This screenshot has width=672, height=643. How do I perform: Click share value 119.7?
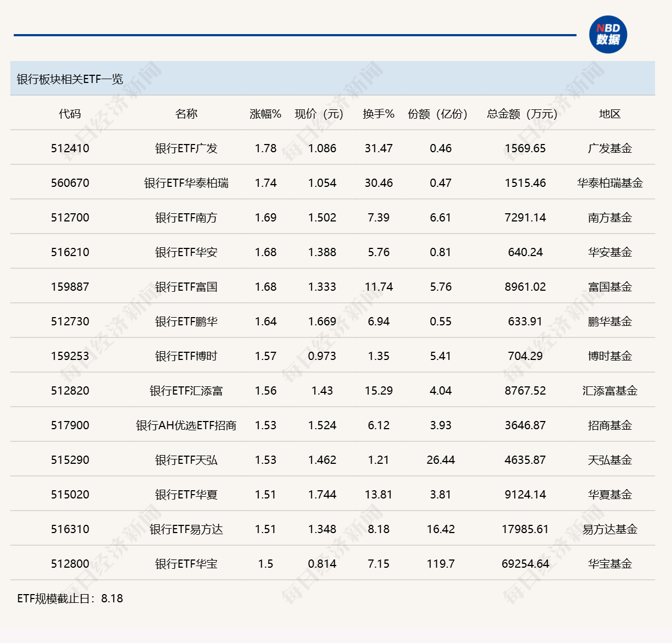(441, 564)
